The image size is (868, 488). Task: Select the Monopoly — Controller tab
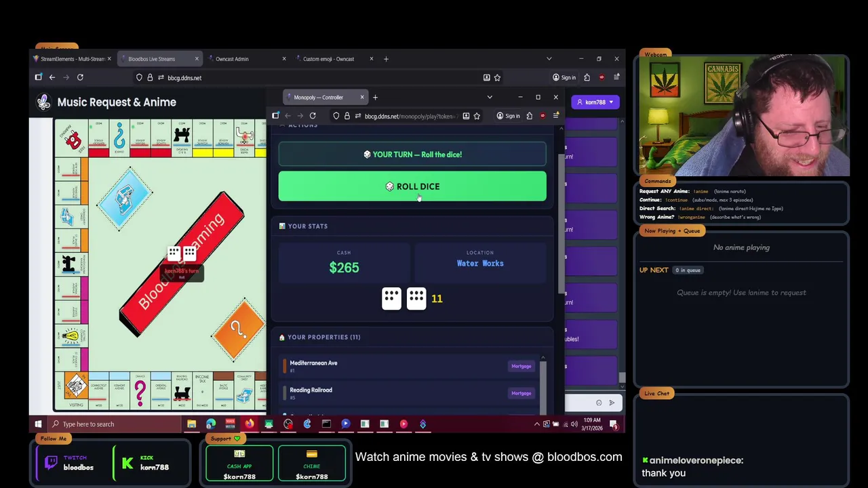click(x=325, y=97)
